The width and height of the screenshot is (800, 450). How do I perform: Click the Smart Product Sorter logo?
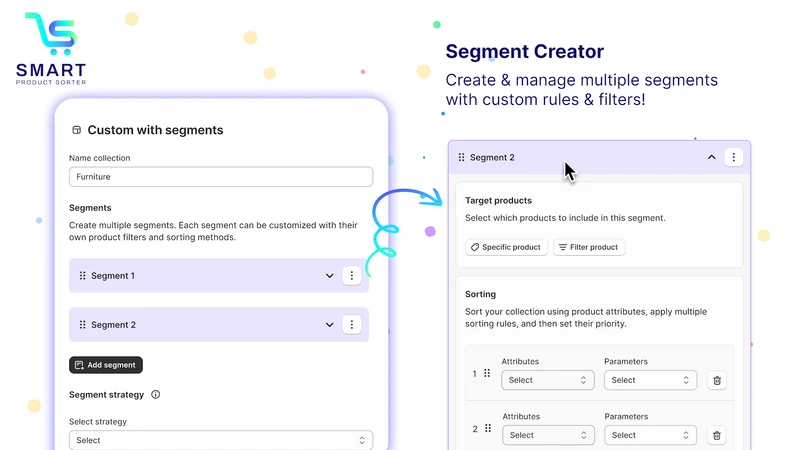[x=51, y=48]
